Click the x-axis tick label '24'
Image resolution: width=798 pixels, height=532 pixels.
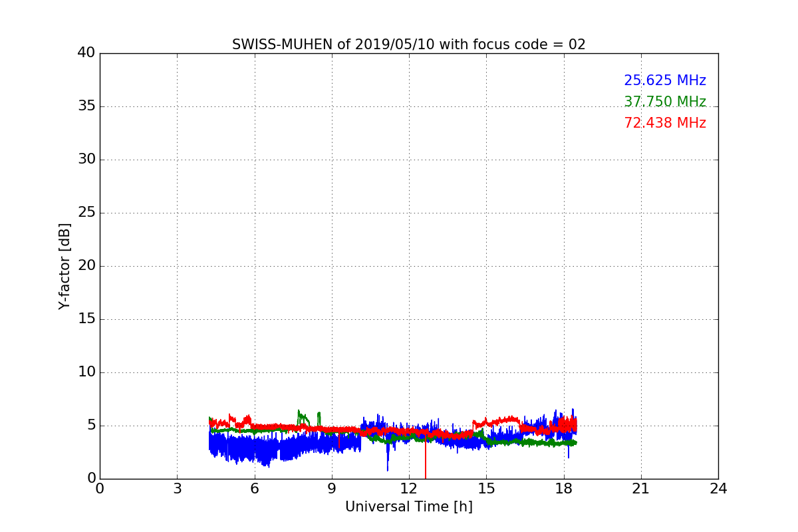coord(718,489)
